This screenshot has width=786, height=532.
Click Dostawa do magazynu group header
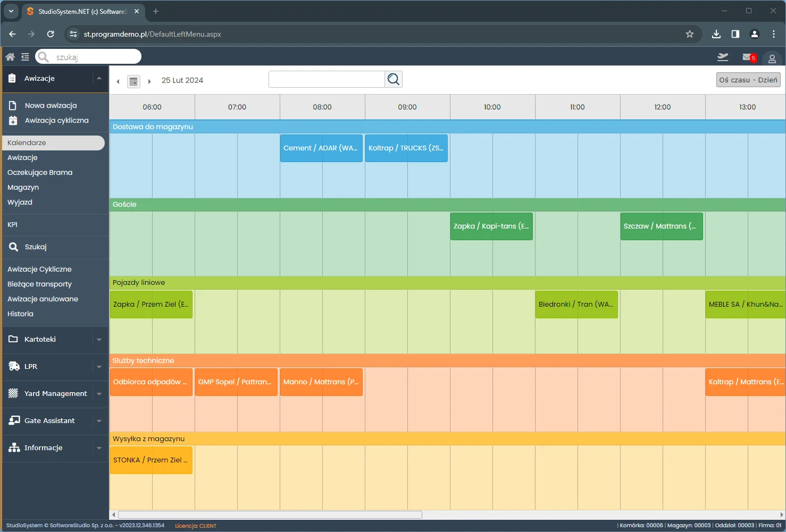(x=447, y=126)
